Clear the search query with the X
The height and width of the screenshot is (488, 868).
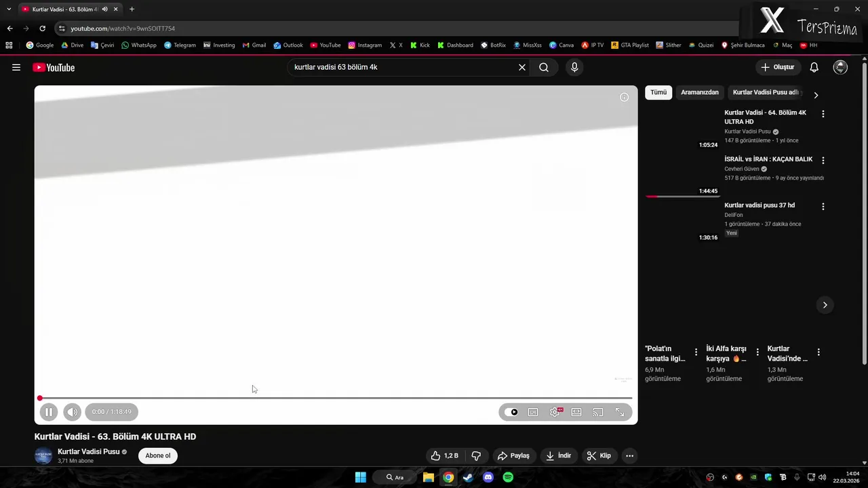(522, 67)
